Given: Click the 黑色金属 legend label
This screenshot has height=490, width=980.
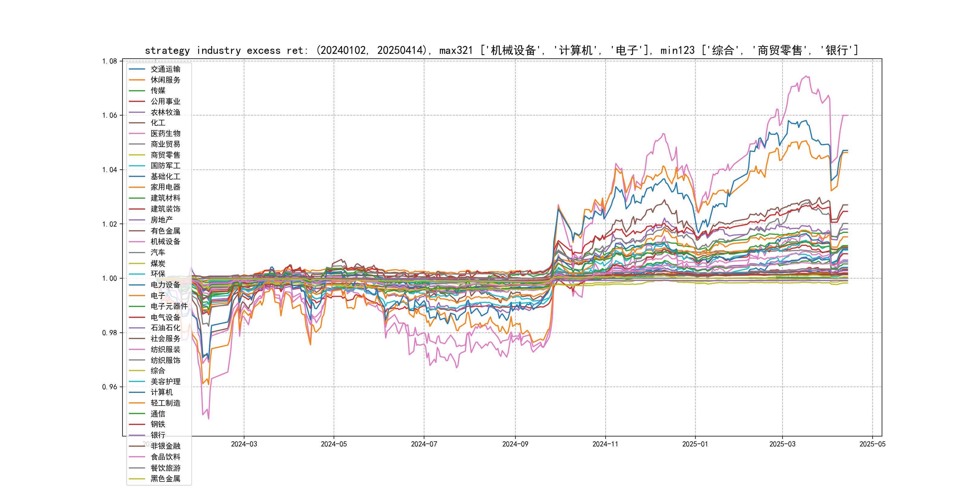Looking at the screenshot, I should (165, 479).
